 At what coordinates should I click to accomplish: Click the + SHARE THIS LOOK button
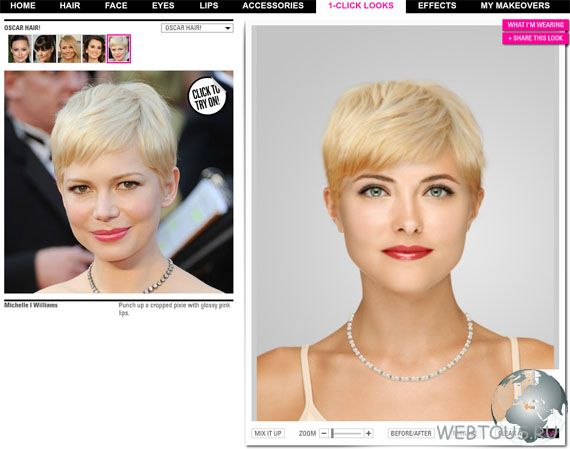[535, 38]
